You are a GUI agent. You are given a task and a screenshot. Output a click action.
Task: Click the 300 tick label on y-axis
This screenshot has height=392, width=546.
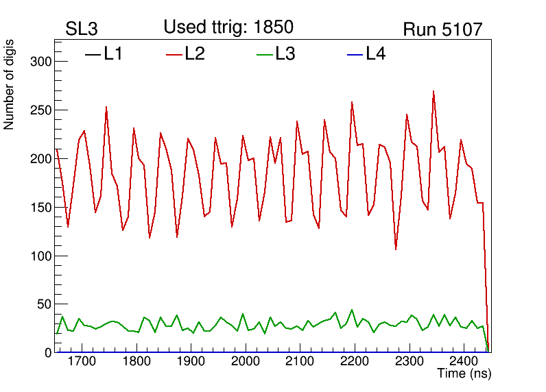pyautogui.click(x=42, y=62)
